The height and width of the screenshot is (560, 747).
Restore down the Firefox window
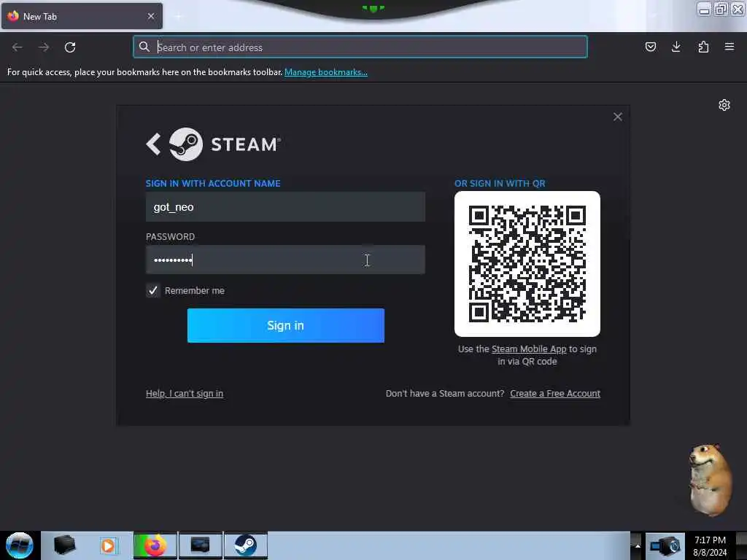[721, 9]
